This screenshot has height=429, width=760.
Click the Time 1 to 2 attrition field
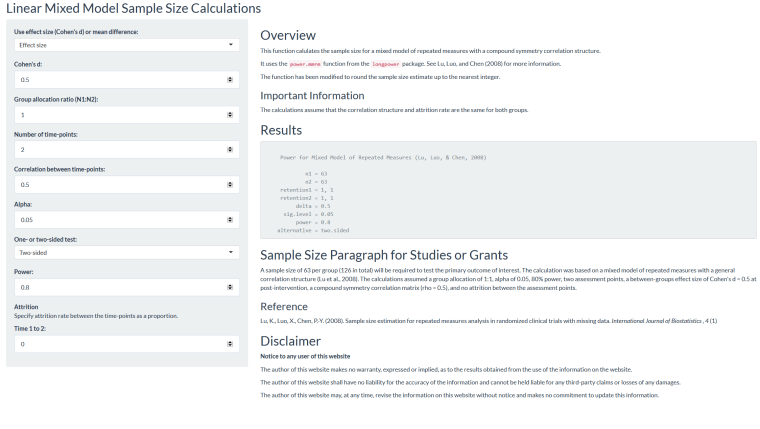point(115,344)
